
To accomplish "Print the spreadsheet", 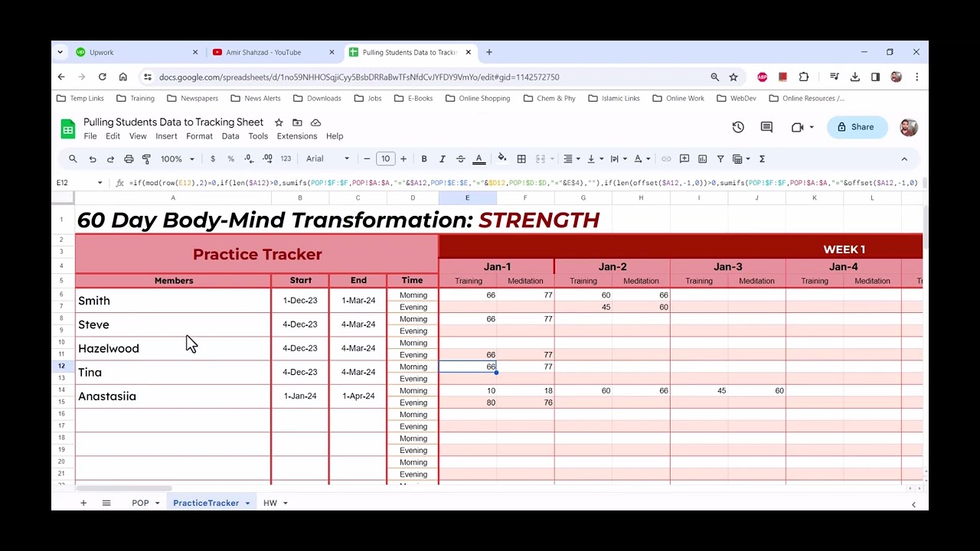I will [129, 159].
